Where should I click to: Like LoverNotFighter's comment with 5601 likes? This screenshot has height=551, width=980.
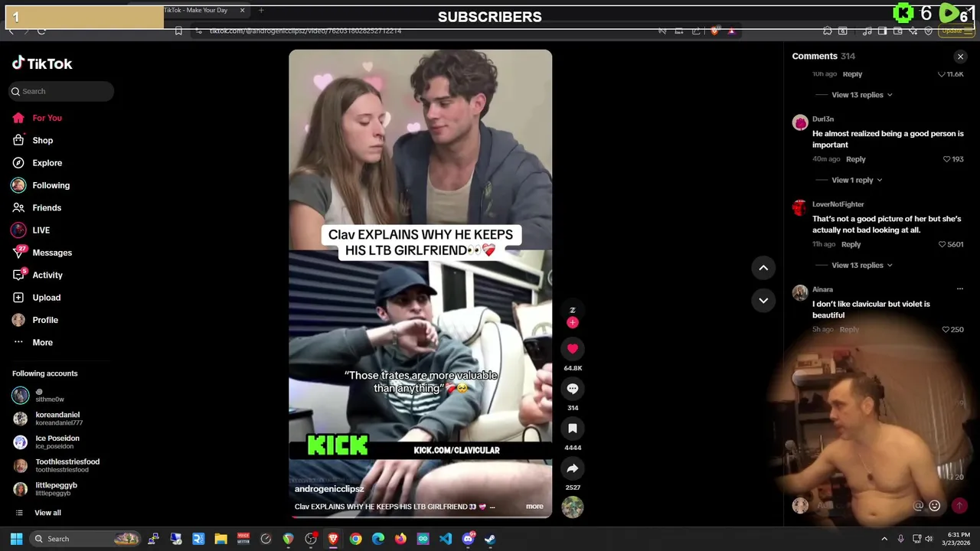coord(942,244)
